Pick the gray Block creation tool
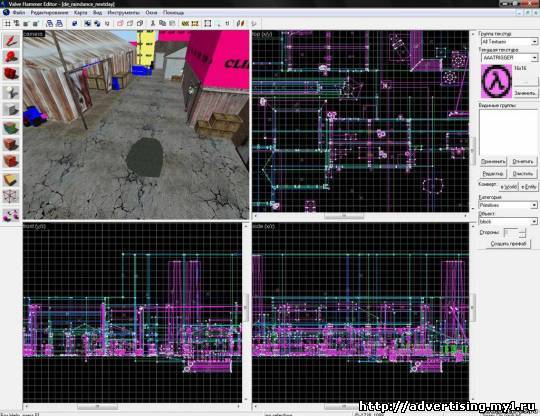This screenshot has width=540, height=416. (x=11, y=110)
